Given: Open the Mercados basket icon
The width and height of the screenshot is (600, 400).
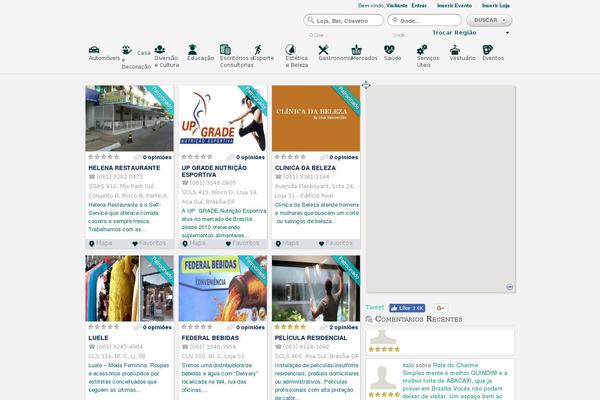Looking at the screenshot, I should point(356,49).
